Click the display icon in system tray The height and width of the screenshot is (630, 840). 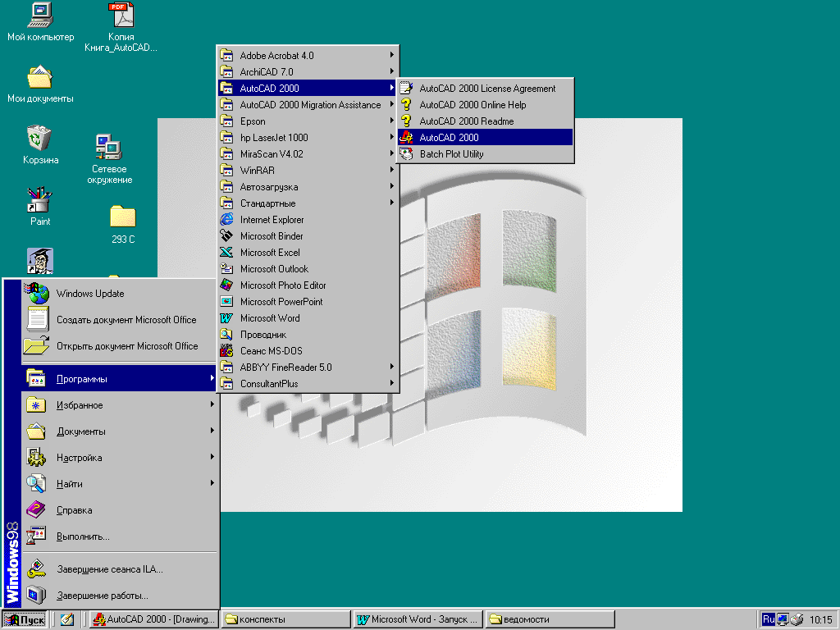(783, 619)
